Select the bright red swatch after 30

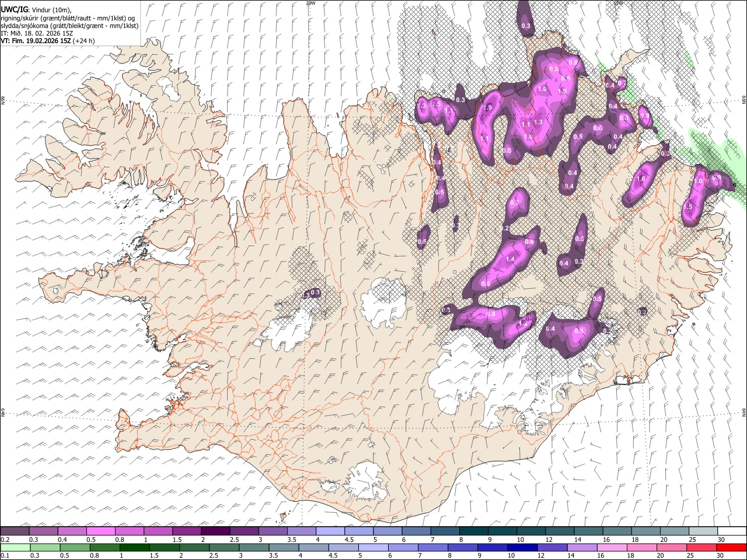tap(731, 548)
